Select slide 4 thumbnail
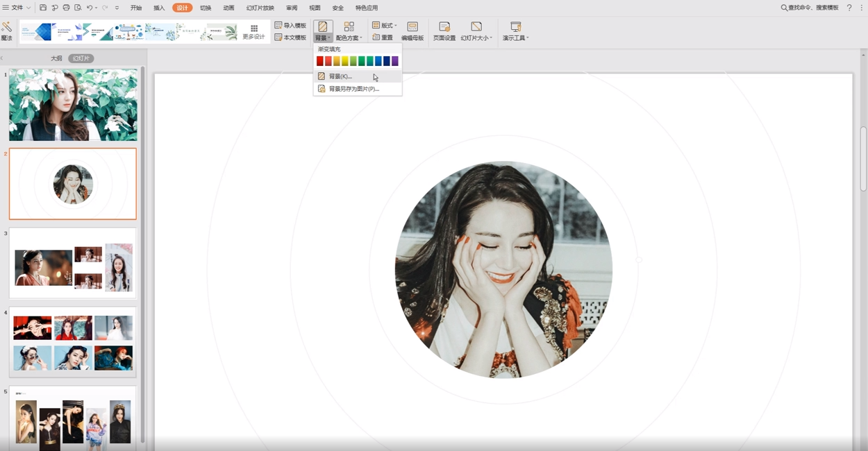The image size is (868, 451). point(73,342)
